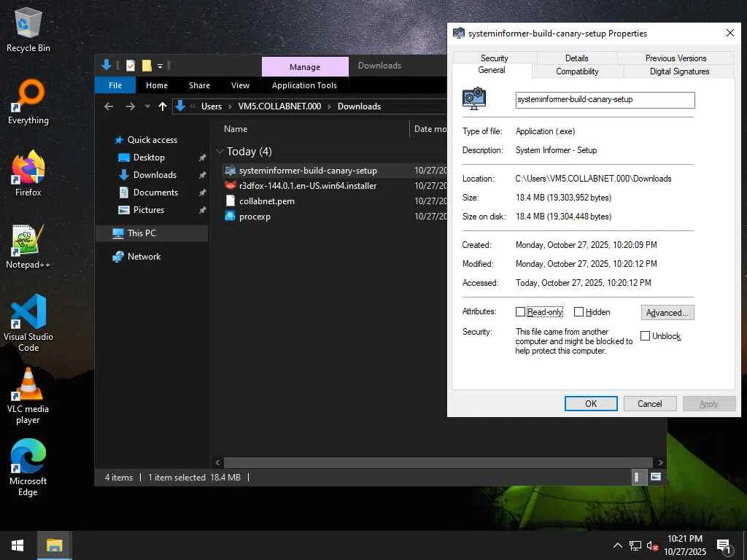Open the Share ribbon tab
This screenshot has height=560, width=747.
tap(199, 85)
